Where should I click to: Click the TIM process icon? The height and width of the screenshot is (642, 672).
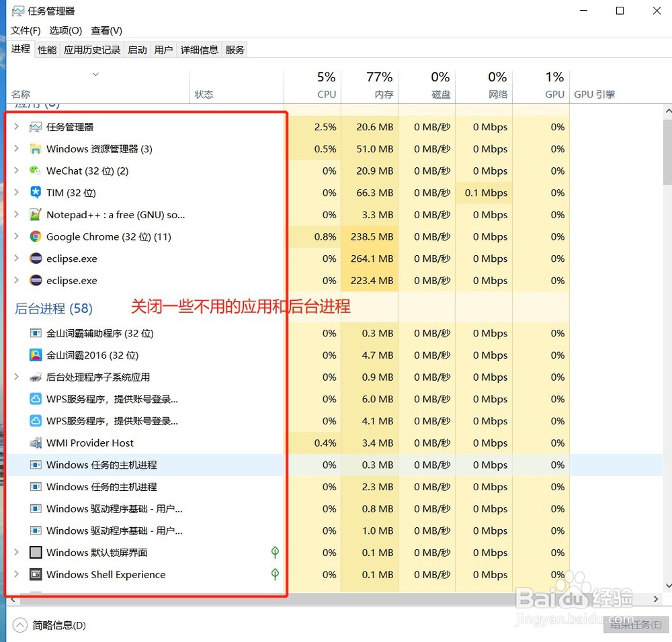click(x=36, y=192)
